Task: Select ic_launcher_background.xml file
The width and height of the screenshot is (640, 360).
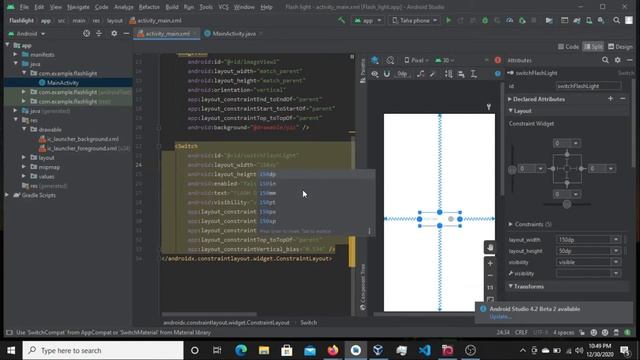Action: tap(83, 139)
